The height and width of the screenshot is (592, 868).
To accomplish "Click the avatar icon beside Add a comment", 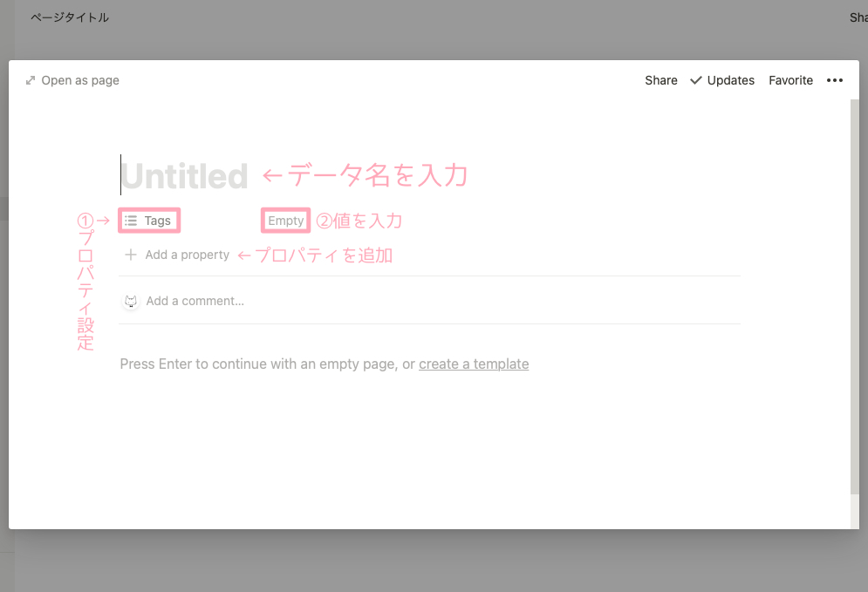I will [131, 300].
